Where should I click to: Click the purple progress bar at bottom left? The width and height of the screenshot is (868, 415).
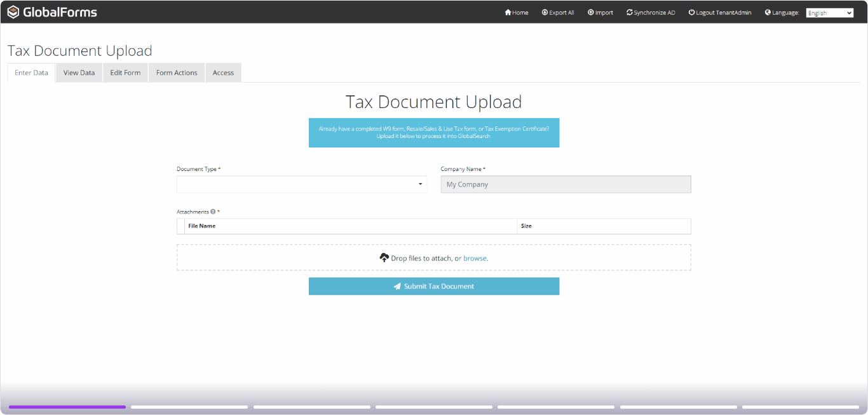point(67,407)
